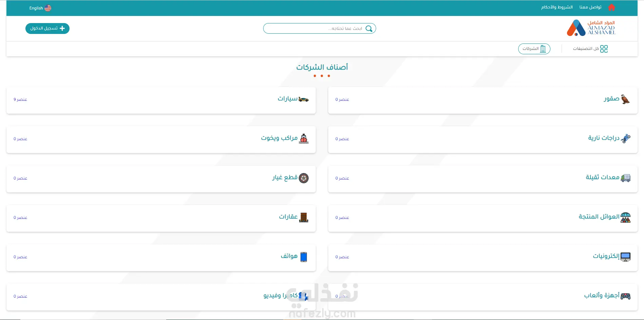Choose the wheel icon for قطع غيار
Screen dimensions: 644x320
tap(304, 178)
